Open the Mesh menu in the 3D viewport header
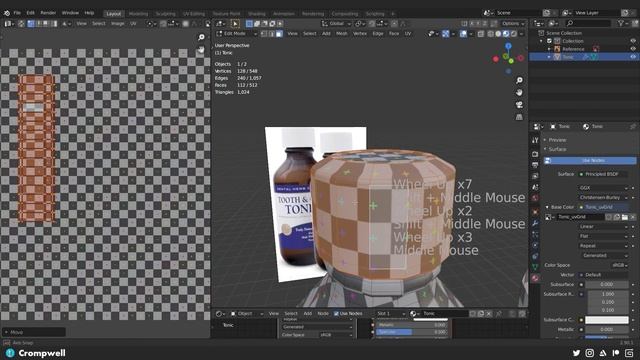Image resolution: width=640 pixels, height=360 pixels. coord(342,34)
